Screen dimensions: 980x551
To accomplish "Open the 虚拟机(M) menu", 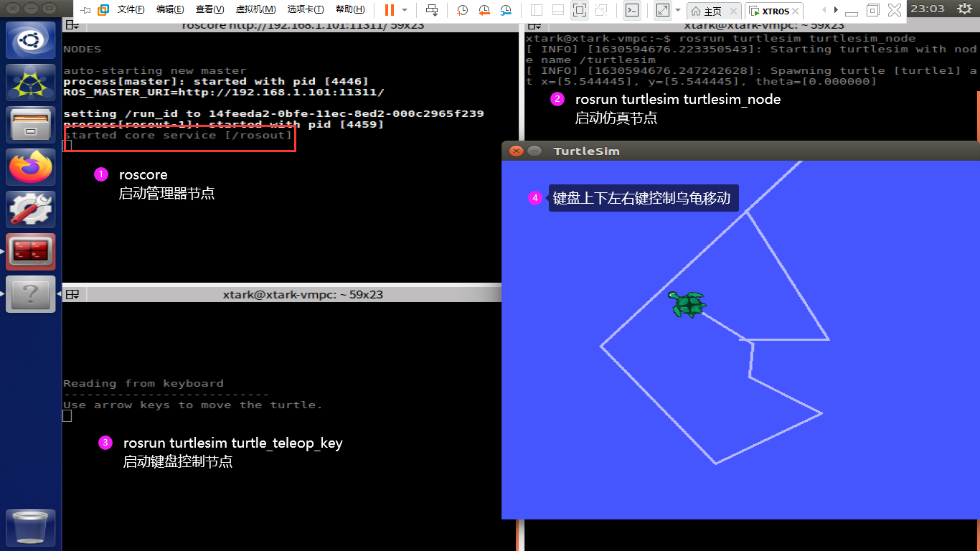I will coord(255,10).
